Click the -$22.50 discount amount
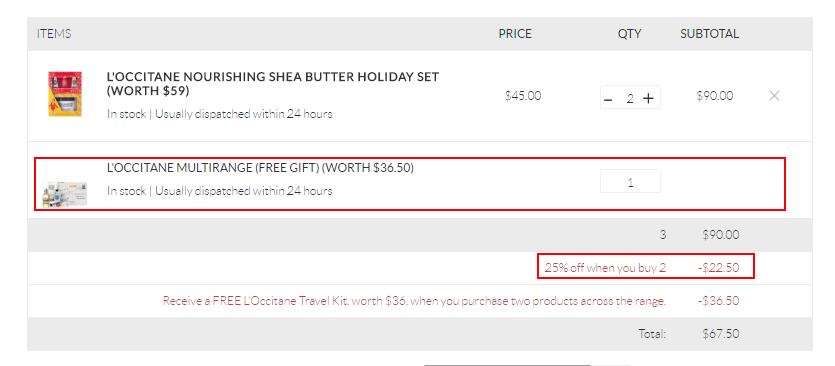Image resolution: width=835 pixels, height=366 pixels. click(718, 267)
